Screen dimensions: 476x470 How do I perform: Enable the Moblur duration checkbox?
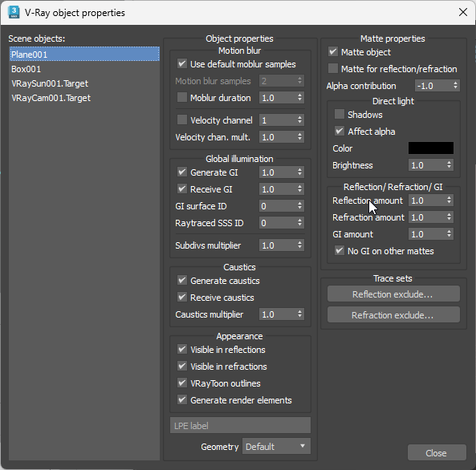tap(182, 97)
